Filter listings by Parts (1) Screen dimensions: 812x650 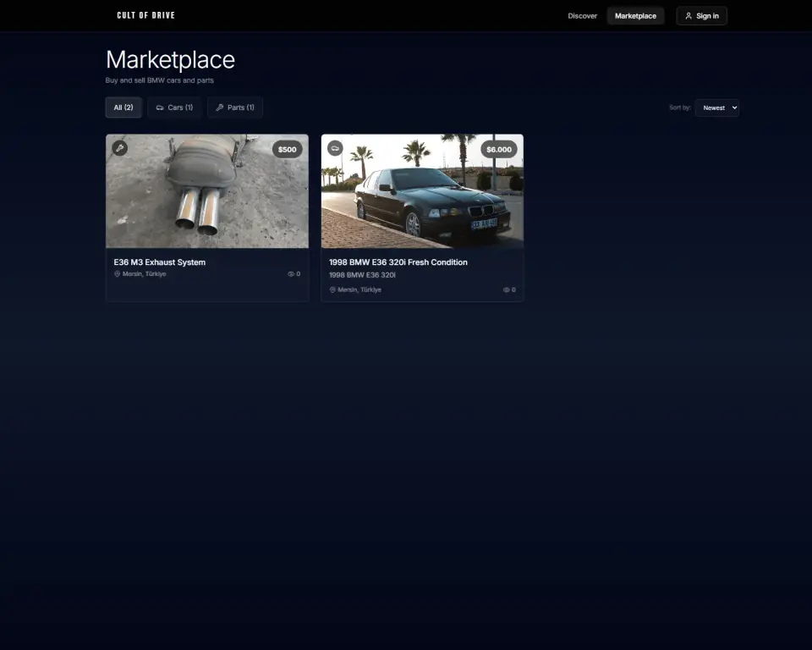[x=235, y=107]
